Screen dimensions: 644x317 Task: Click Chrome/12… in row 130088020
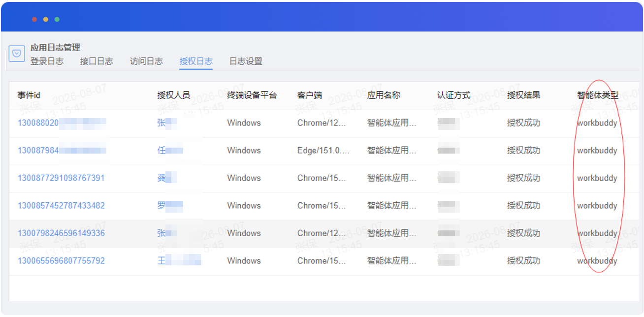pos(322,123)
